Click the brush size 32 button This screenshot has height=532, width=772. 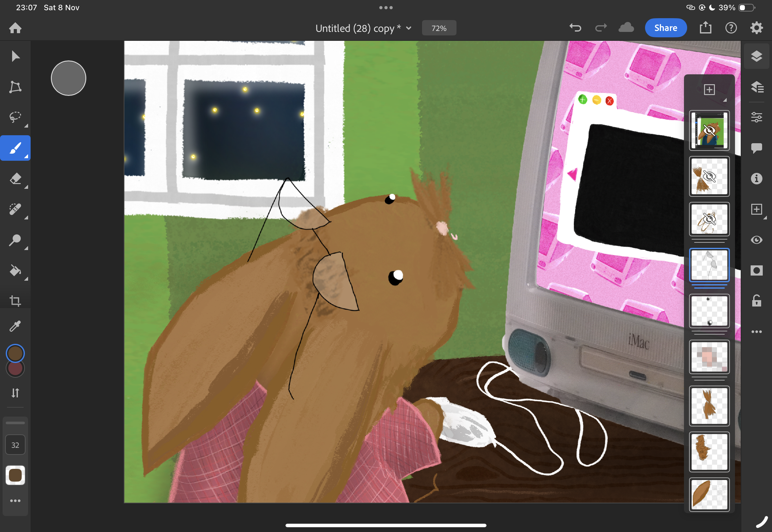[15, 445]
